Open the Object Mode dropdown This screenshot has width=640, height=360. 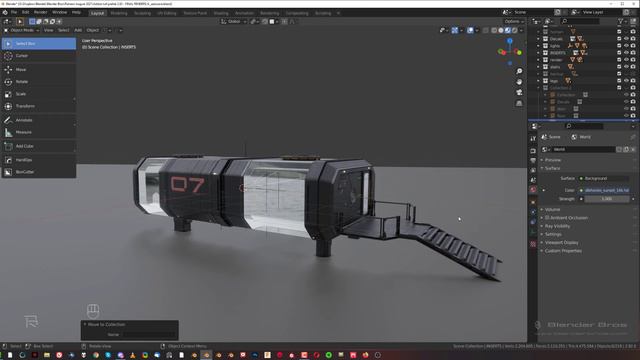tap(22, 30)
